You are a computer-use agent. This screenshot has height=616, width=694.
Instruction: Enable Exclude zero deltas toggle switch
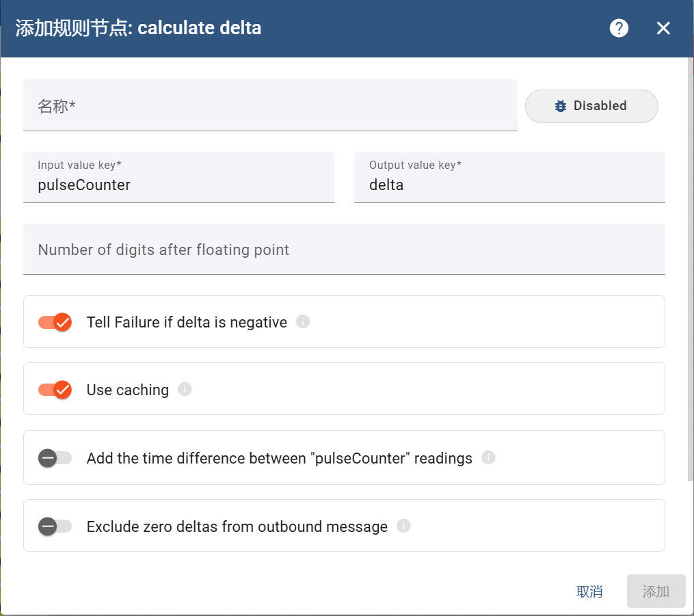(x=55, y=526)
